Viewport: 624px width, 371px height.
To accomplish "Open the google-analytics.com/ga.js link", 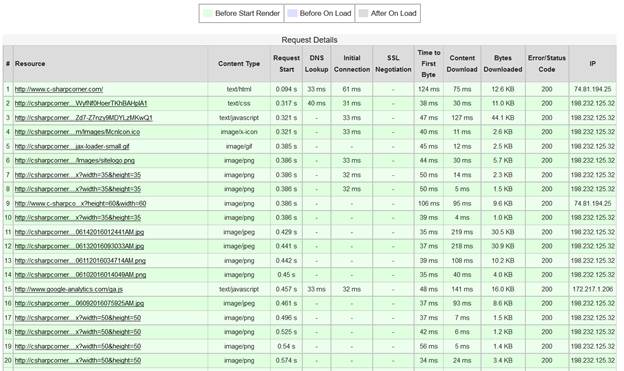I will (x=69, y=289).
